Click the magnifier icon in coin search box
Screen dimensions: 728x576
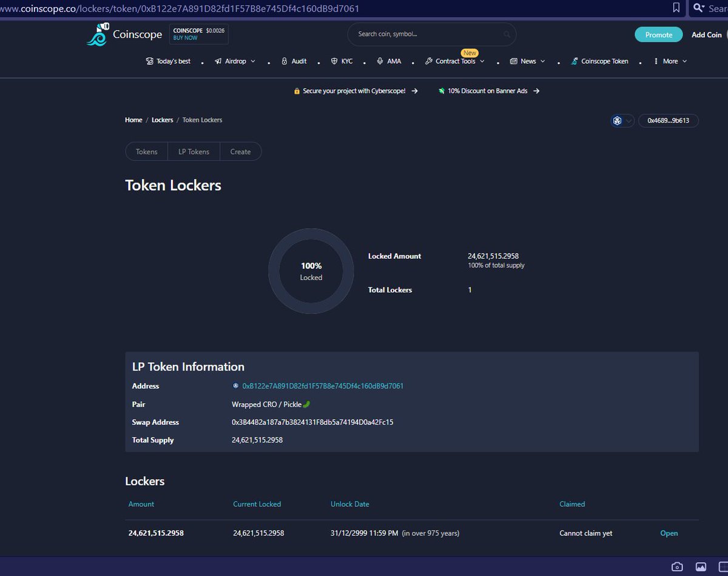tap(507, 35)
